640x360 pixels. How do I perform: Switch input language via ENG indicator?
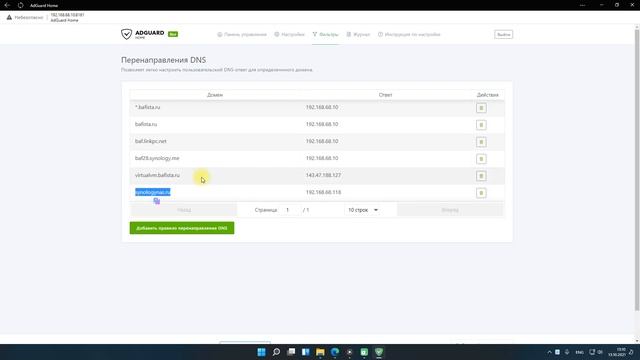point(579,352)
